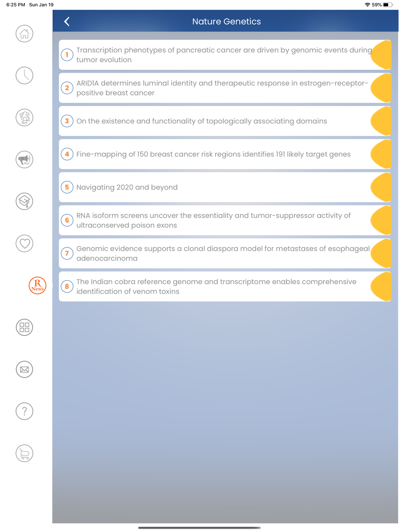399x532 pixels.
Task: Open 'Navigating 2020 and beyond' article
Action: 127,187
